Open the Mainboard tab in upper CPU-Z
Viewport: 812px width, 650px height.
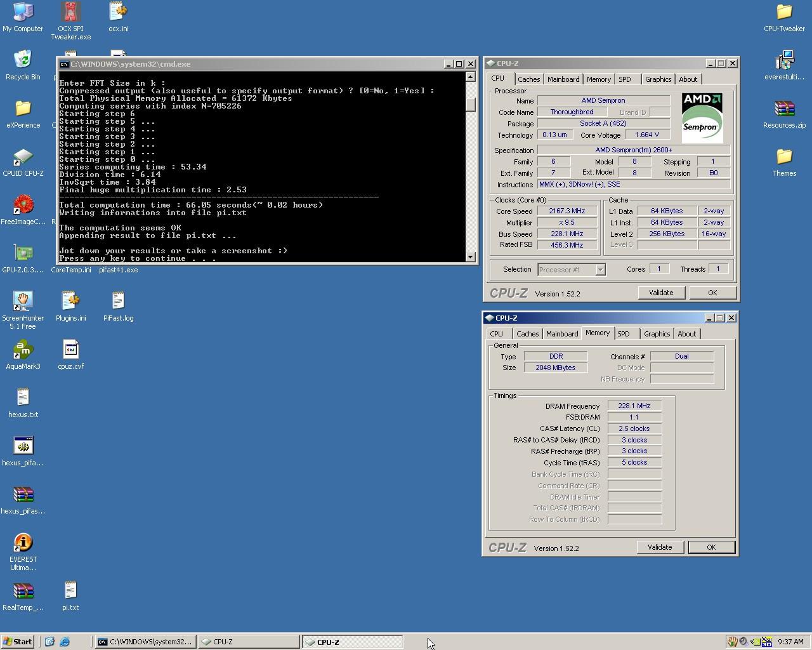(563, 79)
